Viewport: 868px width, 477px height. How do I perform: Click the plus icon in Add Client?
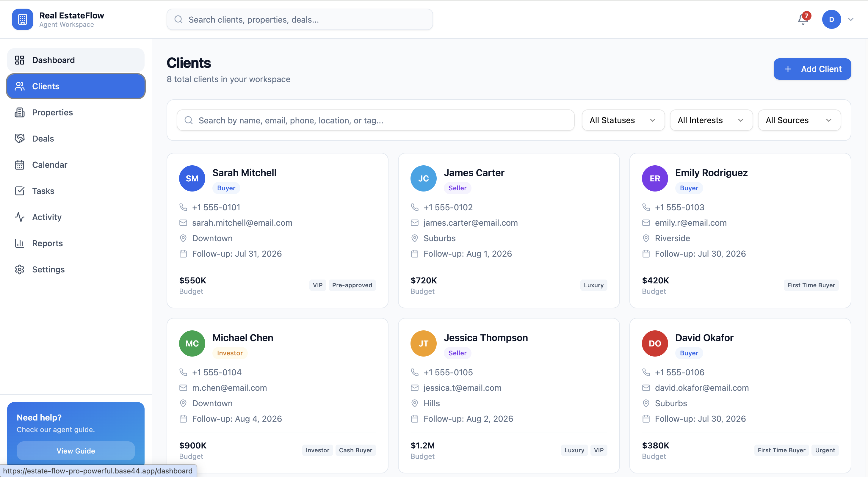(x=788, y=69)
